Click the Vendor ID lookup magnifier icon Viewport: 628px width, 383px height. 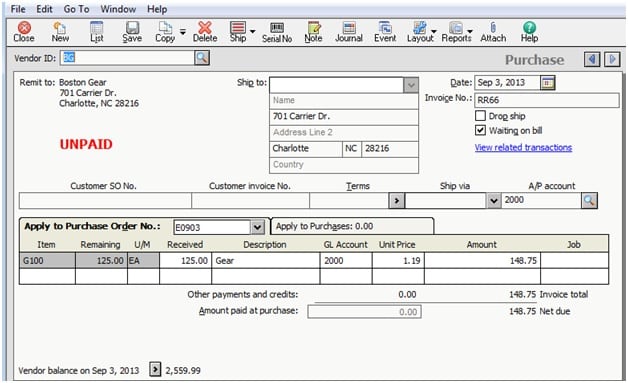[x=202, y=58]
